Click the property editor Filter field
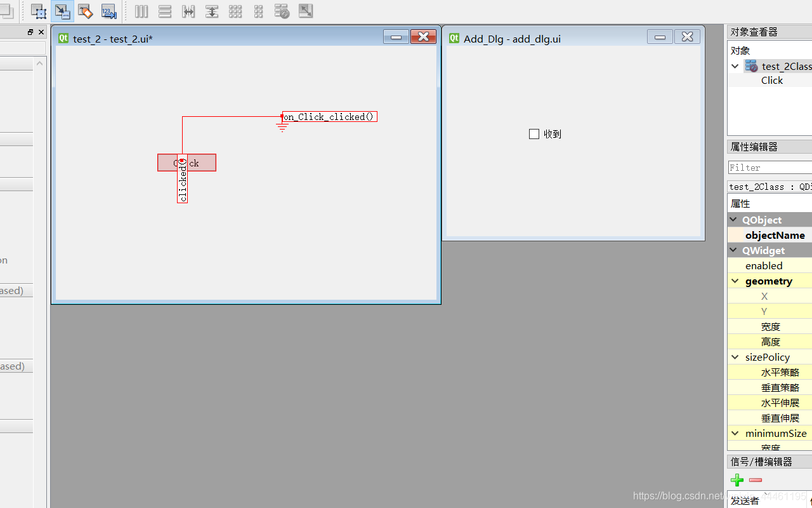 pyautogui.click(x=770, y=168)
